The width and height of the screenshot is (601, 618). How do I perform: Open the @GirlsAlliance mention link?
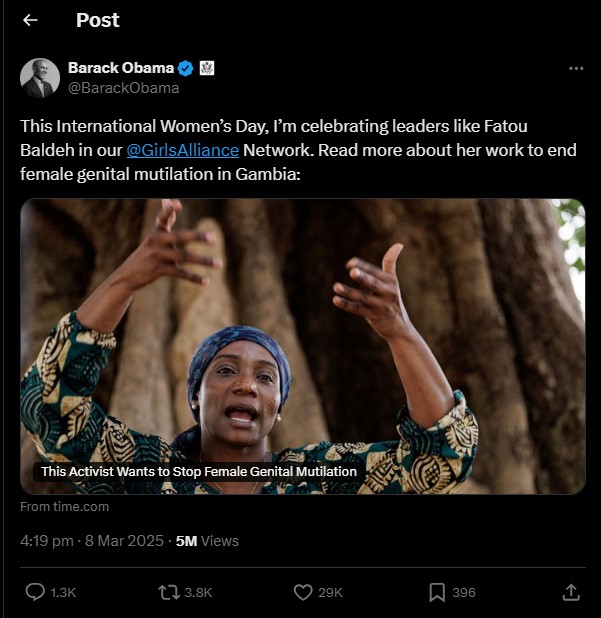pos(183,151)
